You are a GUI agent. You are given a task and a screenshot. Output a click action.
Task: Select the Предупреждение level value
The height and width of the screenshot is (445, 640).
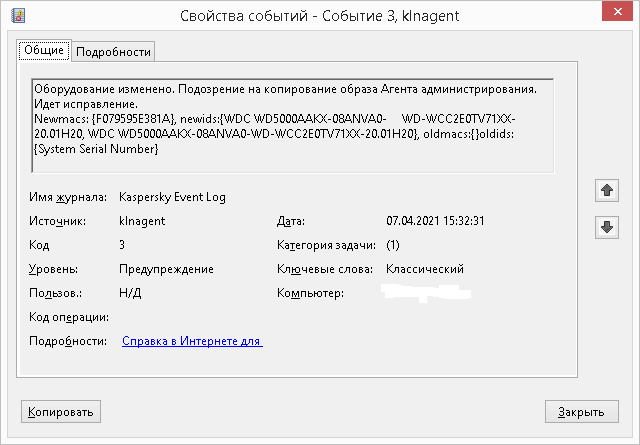[x=166, y=269]
